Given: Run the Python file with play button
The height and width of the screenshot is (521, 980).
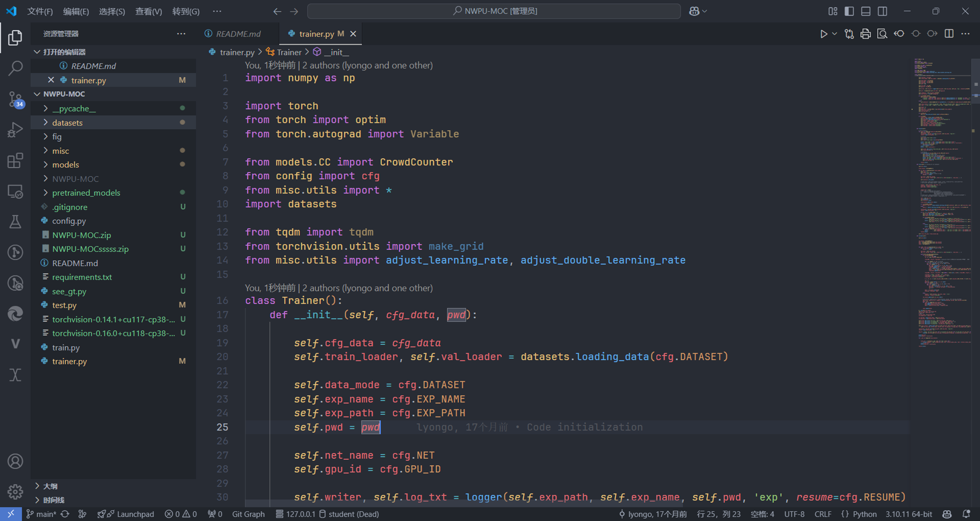Looking at the screenshot, I should 823,34.
